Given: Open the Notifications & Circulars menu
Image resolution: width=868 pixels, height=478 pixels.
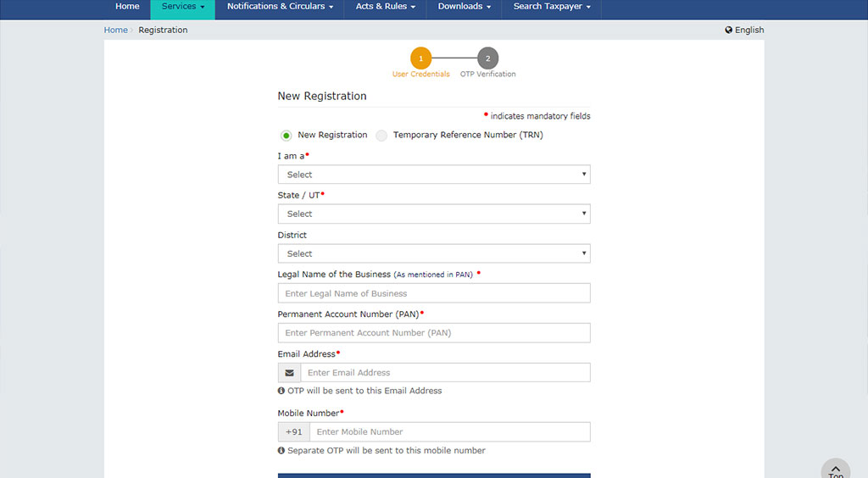Looking at the screenshot, I should (280, 7).
